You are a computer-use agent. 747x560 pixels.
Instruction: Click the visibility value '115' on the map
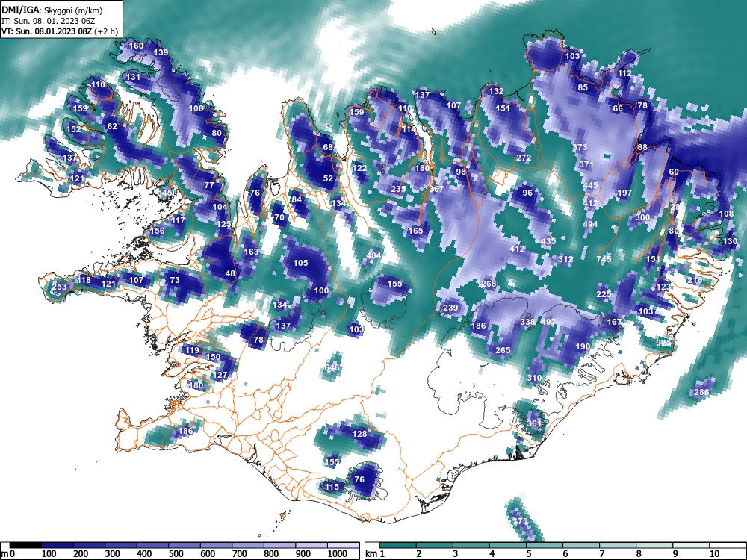(x=332, y=487)
